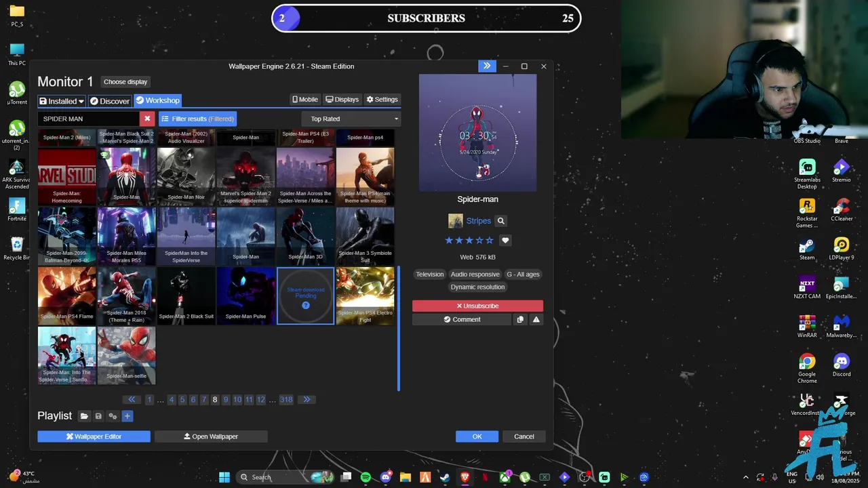This screenshot has width=868, height=488.
Task: Rate wallpaper one star
Action: click(x=449, y=241)
